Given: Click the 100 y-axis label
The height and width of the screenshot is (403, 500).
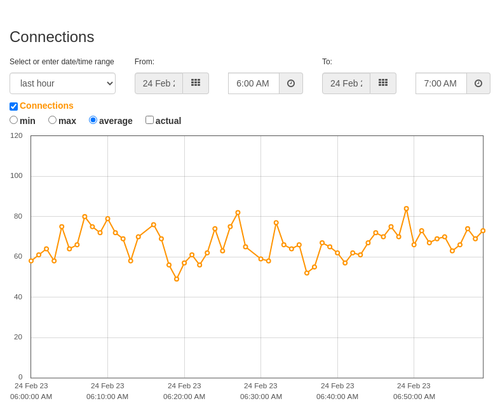Looking at the screenshot, I should click(x=16, y=176).
